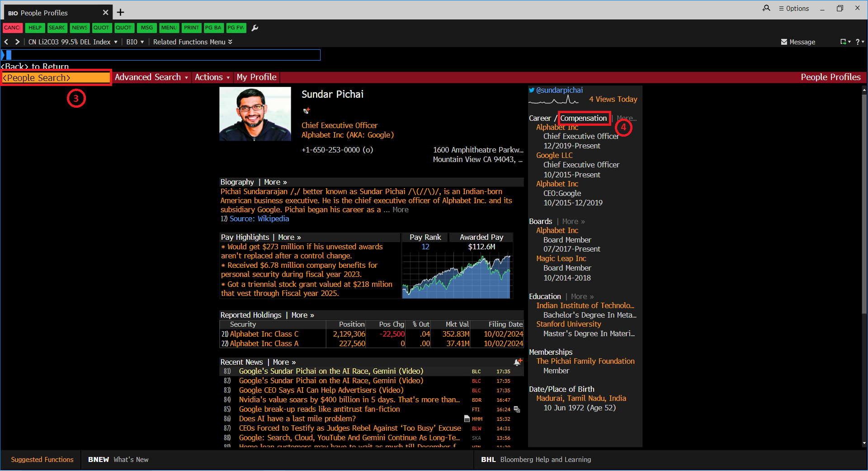Click the green MSG key
The width and height of the screenshot is (868, 471).
pyautogui.click(x=146, y=28)
